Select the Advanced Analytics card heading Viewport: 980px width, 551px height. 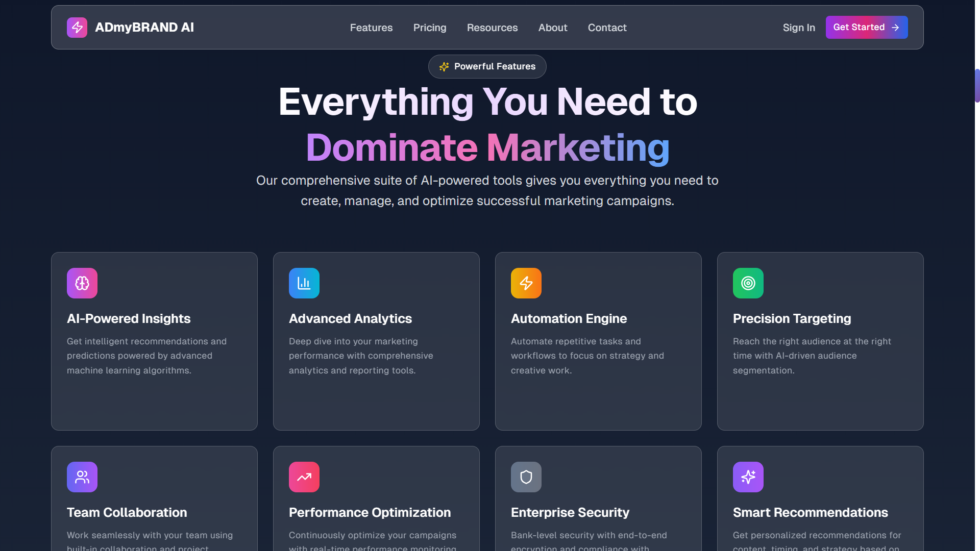point(350,319)
